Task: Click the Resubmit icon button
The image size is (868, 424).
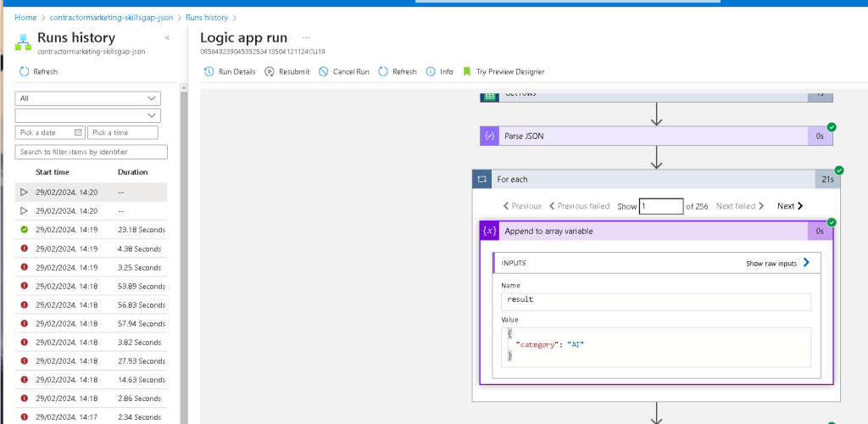Action: point(269,72)
